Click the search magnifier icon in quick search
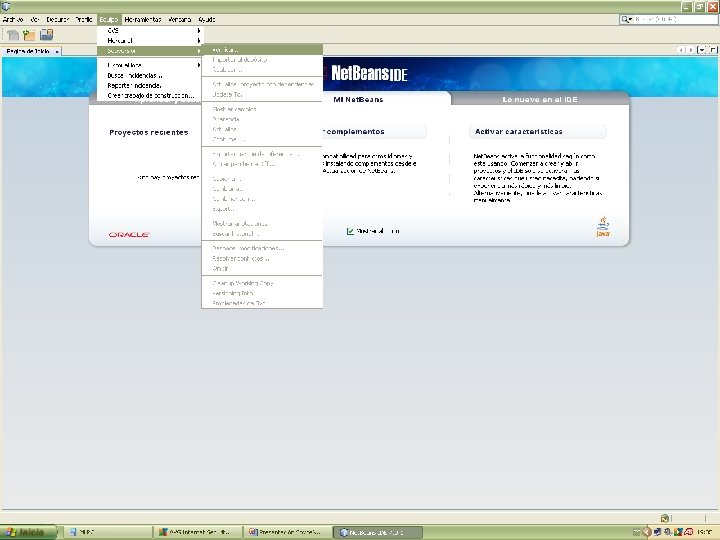Image resolution: width=720 pixels, height=540 pixels. [x=626, y=19]
